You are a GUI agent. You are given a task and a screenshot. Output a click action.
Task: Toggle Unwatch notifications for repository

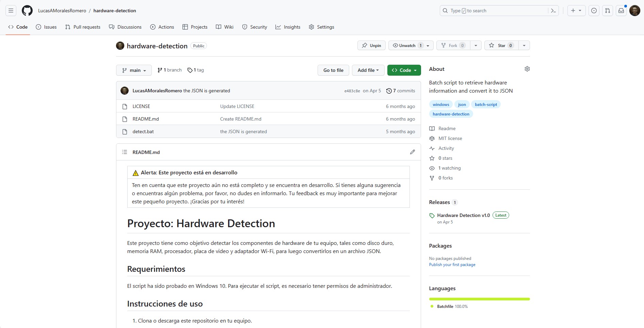point(407,45)
